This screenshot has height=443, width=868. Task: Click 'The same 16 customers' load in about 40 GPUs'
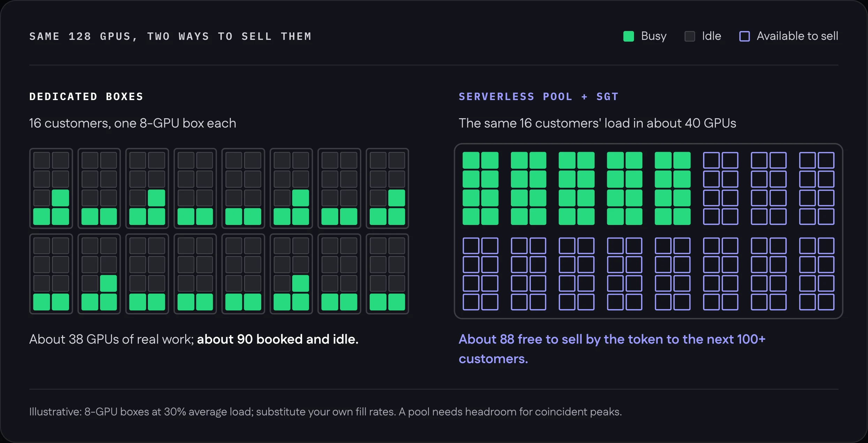coord(597,123)
